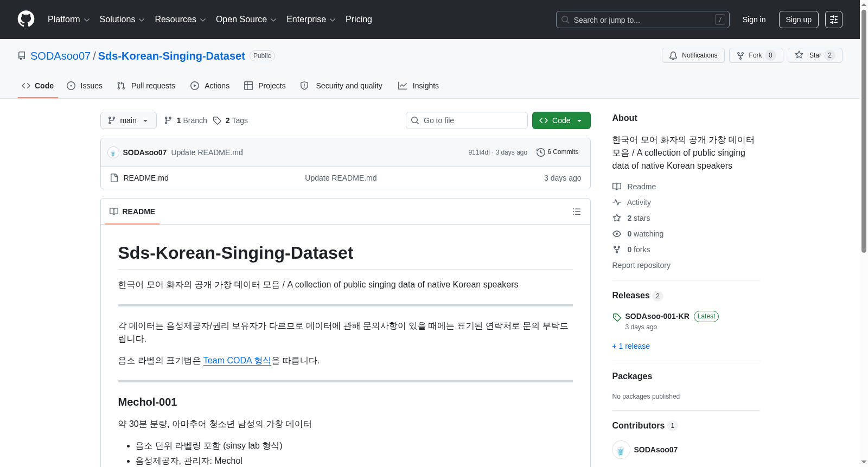Click the book icon beside Readme
The image size is (868, 467).
(617, 187)
